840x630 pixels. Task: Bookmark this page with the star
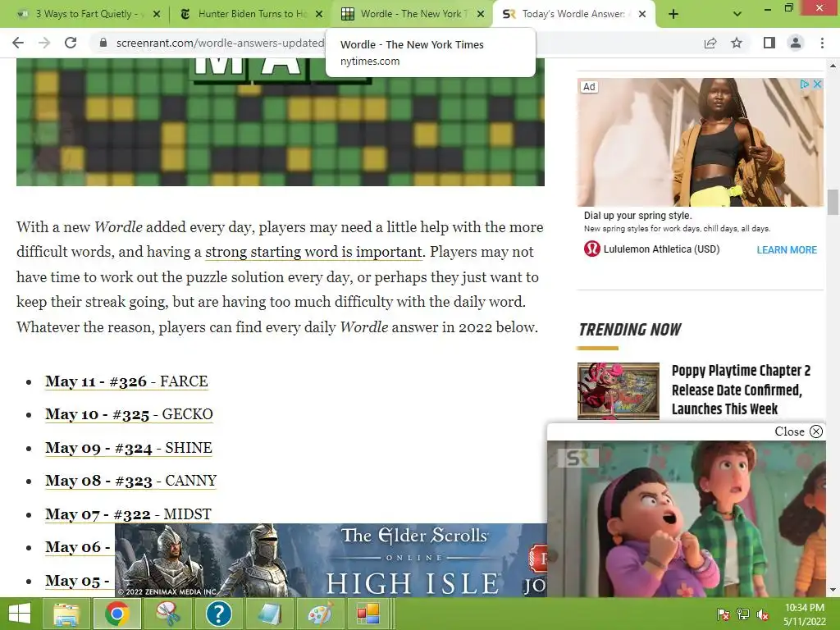[737, 43]
